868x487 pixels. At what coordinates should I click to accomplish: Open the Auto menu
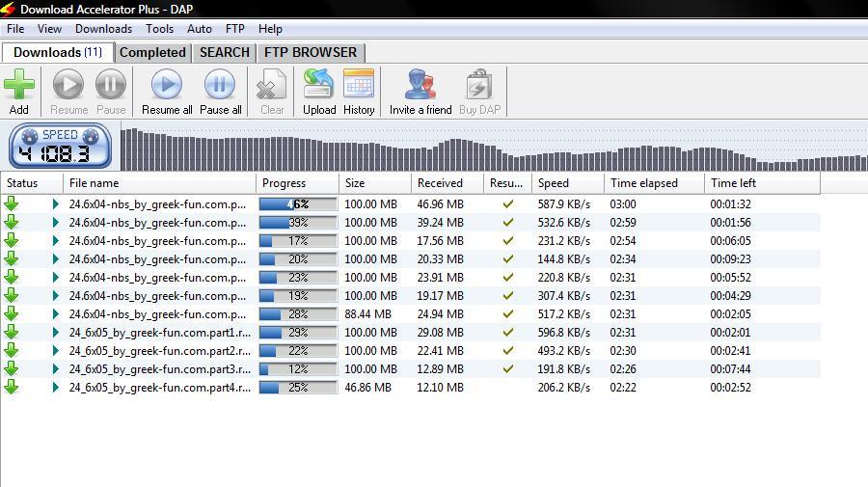tap(200, 29)
